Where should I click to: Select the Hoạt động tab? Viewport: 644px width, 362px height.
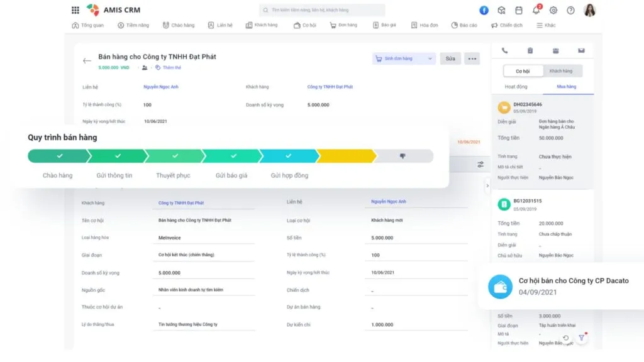[516, 87]
